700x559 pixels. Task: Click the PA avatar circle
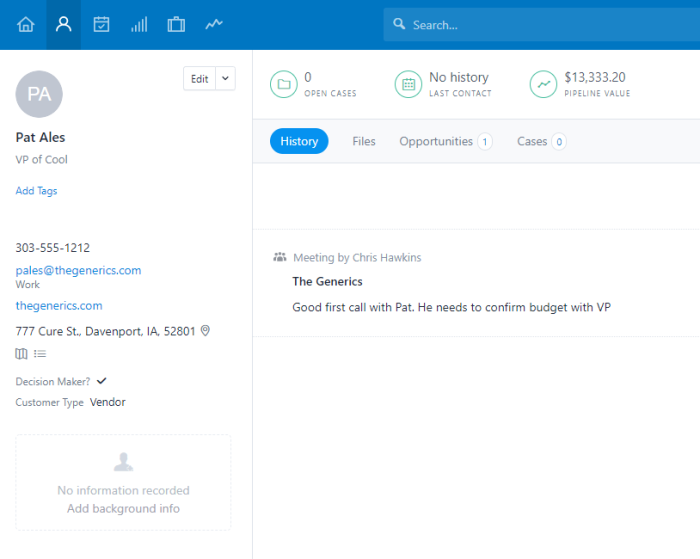tap(39, 94)
